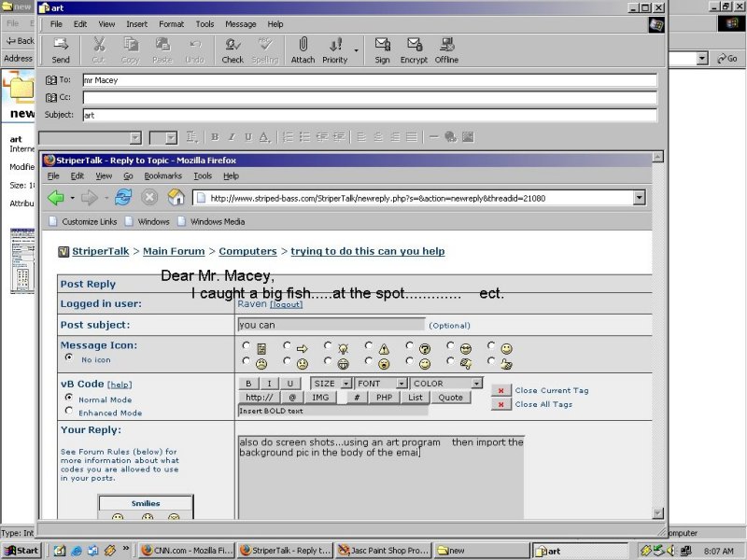Select the No icon radio button
This screenshot has height=560, width=747.
coord(68,357)
